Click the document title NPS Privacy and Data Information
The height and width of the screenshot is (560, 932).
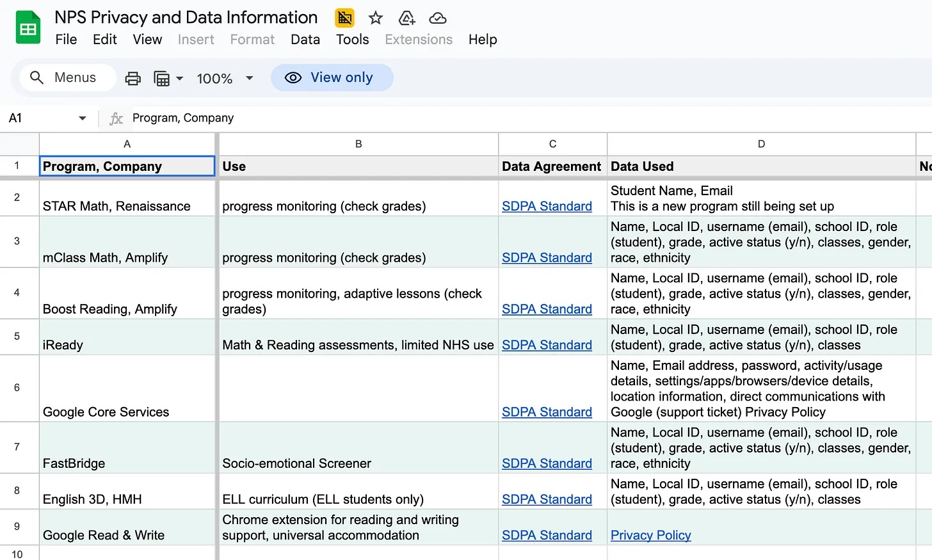[186, 17]
